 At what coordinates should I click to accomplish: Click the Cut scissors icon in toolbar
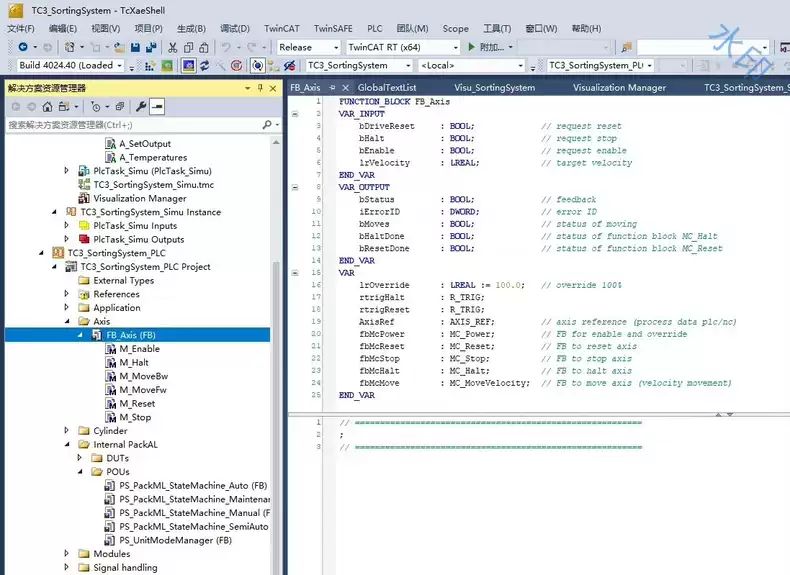(173, 47)
